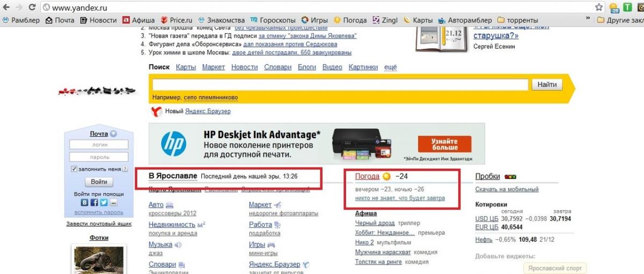
Task: Open the calendar notebook image 21.12
Action: click(440, 39)
